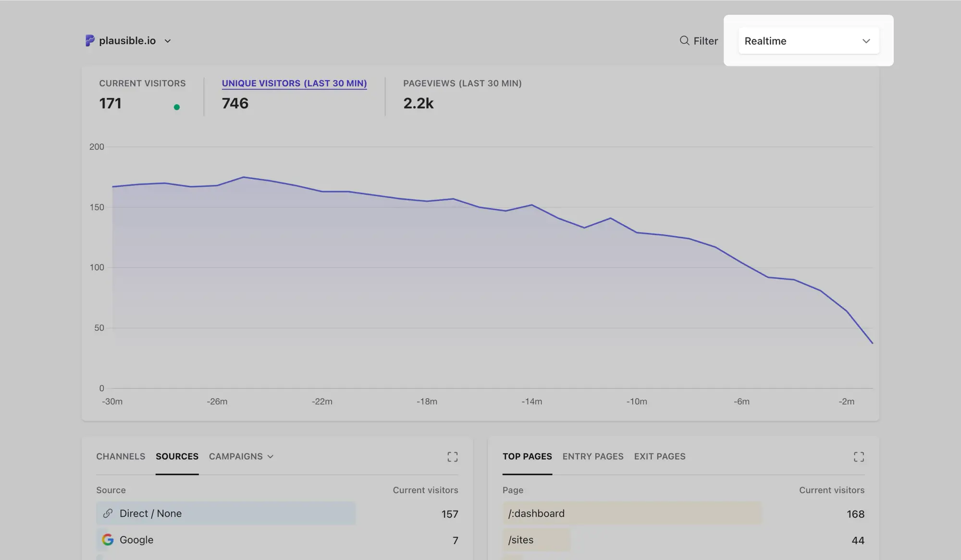Image resolution: width=961 pixels, height=560 pixels.
Task: Expand the plausible.io site switcher
Action: click(167, 41)
